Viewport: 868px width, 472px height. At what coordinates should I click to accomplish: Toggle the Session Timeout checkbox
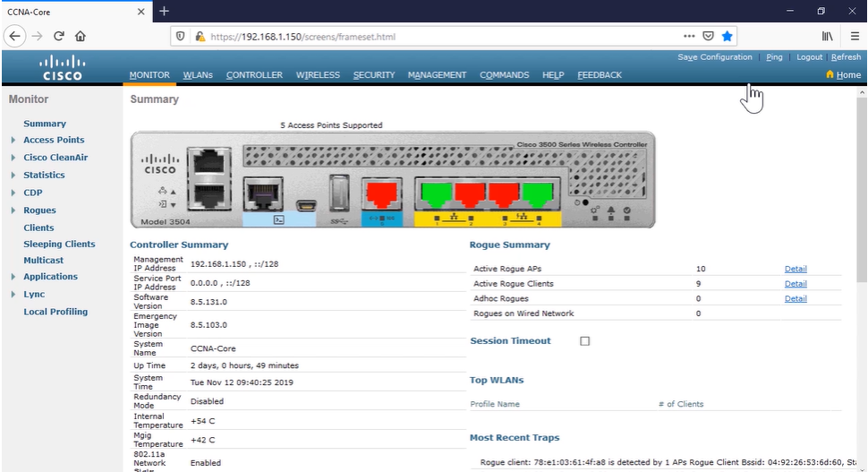pyautogui.click(x=584, y=341)
